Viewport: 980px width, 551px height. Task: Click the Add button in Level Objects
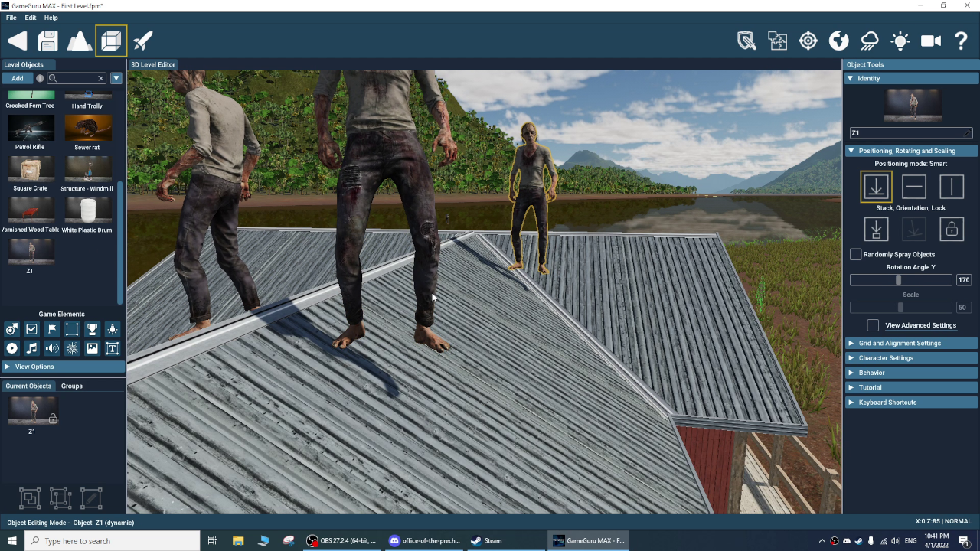[x=17, y=78]
